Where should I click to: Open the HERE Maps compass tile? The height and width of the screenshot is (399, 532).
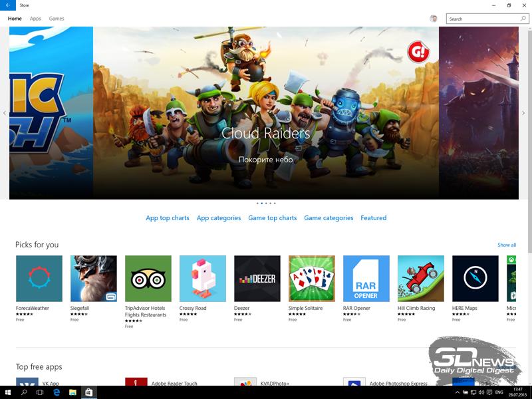pos(475,279)
